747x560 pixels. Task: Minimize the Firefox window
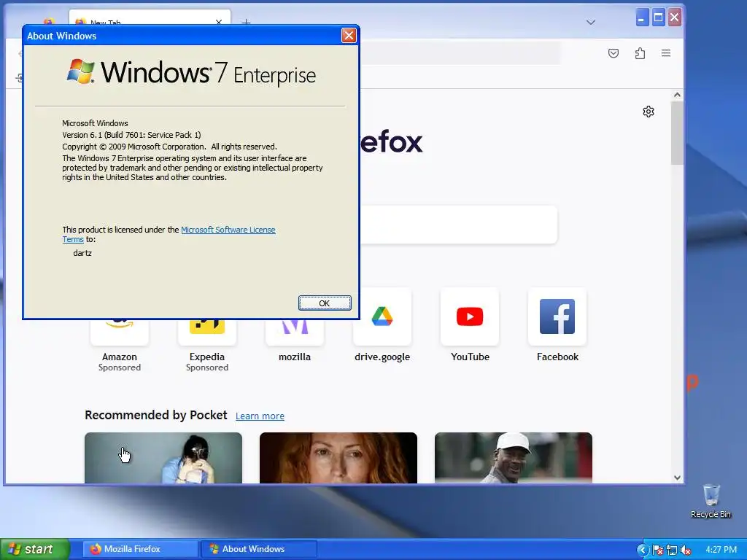642,18
